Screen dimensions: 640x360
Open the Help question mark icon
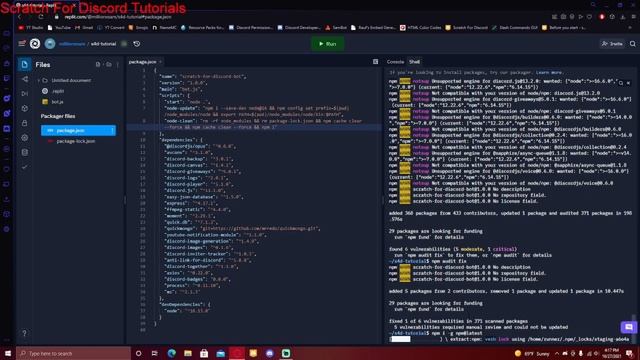point(24,333)
